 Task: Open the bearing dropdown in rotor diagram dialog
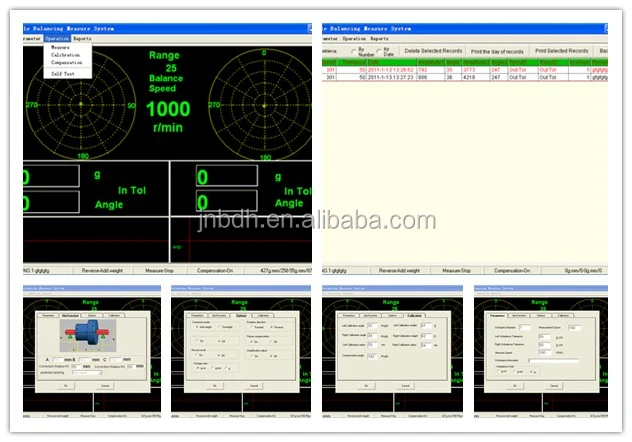click(87, 373)
